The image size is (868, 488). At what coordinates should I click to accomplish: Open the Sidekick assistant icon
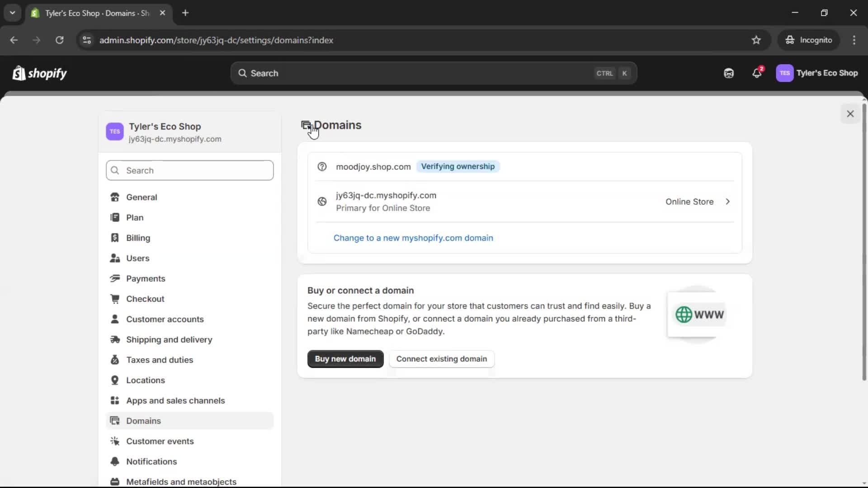[728, 73]
